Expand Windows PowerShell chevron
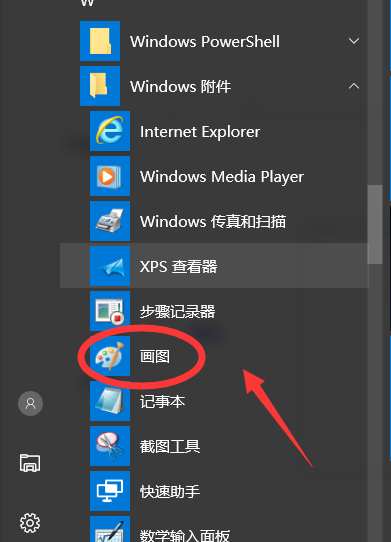Screen dimensions: 391x542 coord(354,41)
